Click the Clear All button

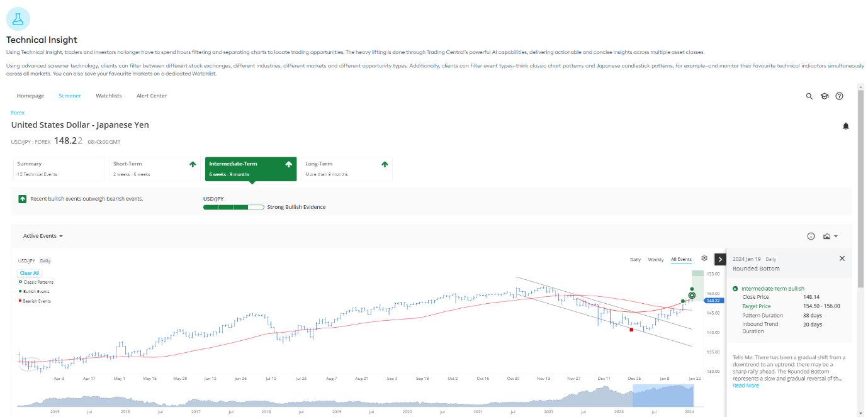(x=30, y=273)
